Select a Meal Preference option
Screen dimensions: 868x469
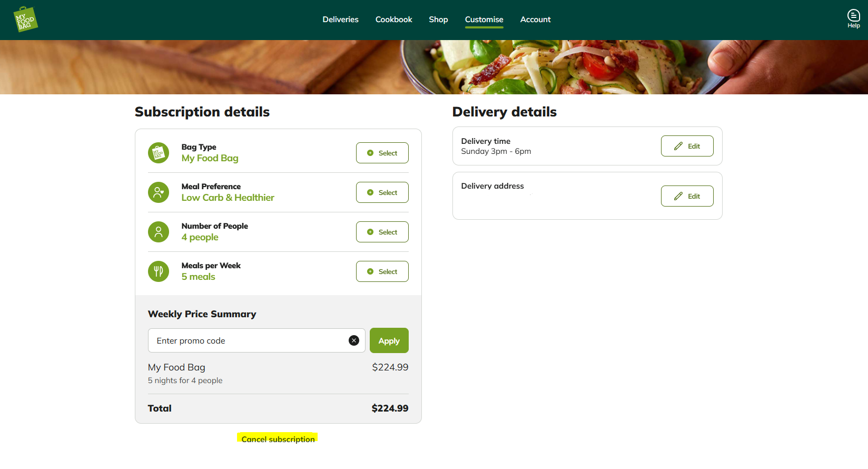[x=382, y=192]
